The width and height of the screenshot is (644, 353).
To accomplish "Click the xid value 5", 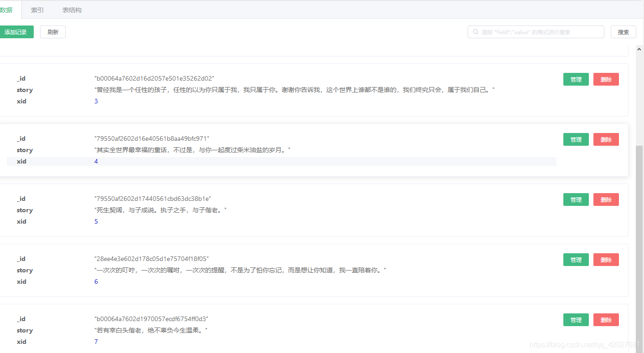I will (96, 221).
